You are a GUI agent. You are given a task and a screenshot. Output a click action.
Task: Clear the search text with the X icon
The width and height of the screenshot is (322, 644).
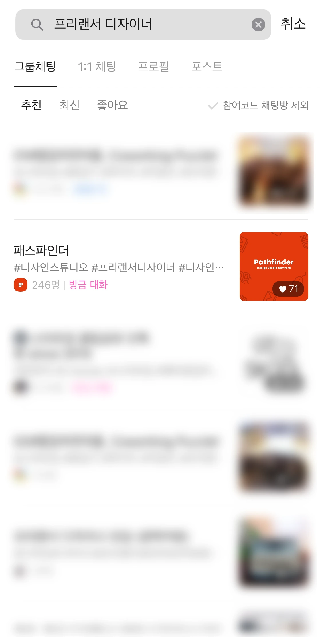258,25
